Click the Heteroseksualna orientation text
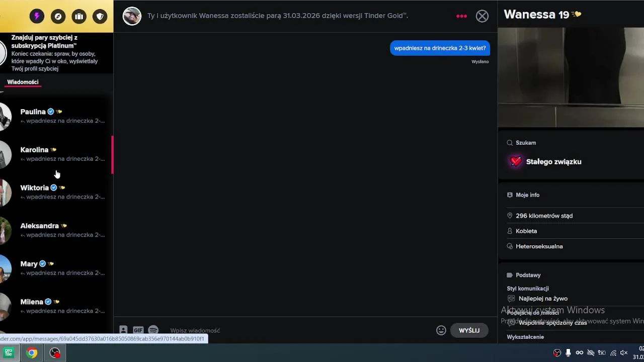The width and height of the screenshot is (644, 362). [539, 246]
